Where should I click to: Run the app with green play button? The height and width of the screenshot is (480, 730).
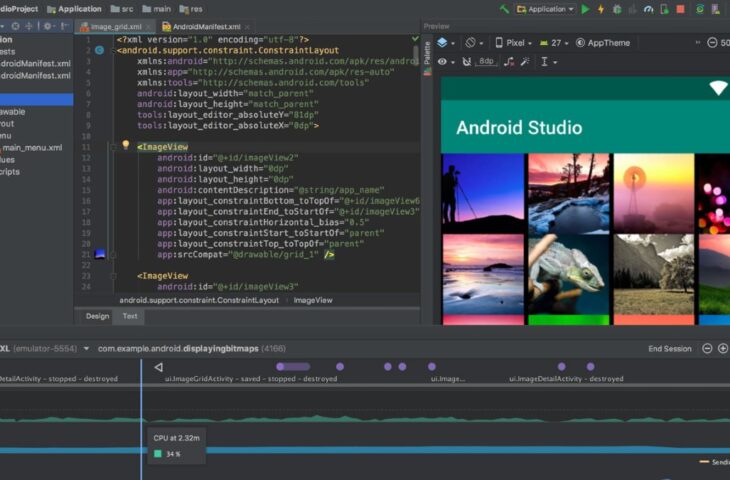pos(586,9)
